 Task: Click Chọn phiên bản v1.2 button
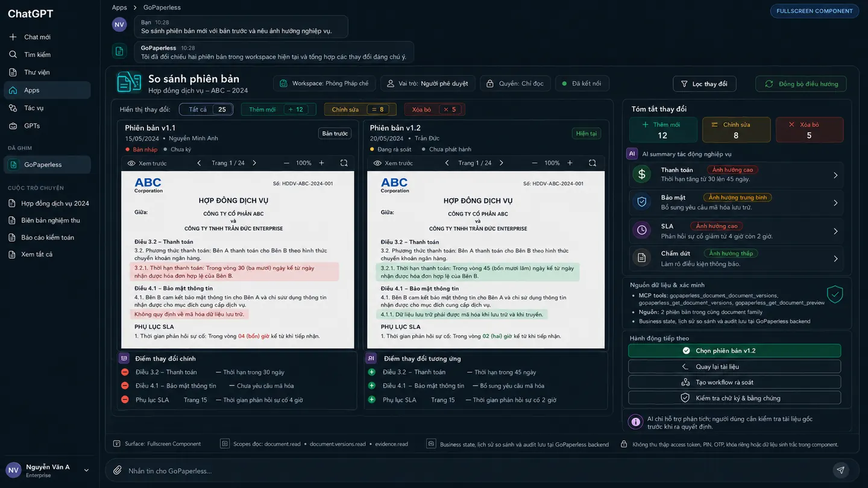pyautogui.click(x=734, y=351)
